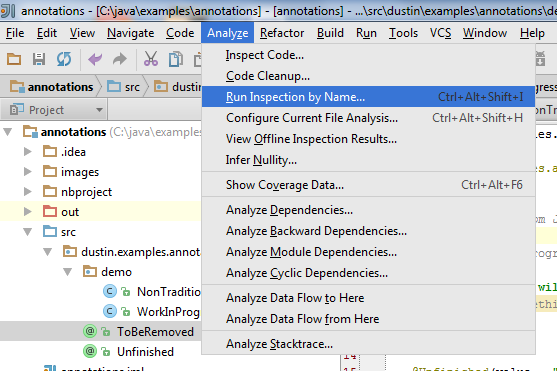Collapse the dustin.examples.annot package node
Image resolution: width=557 pixels, height=371 pixels.
click(48, 252)
